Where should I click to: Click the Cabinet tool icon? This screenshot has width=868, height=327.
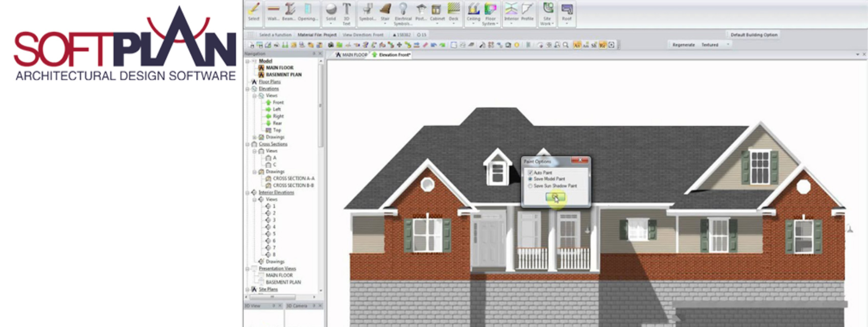coord(437,12)
